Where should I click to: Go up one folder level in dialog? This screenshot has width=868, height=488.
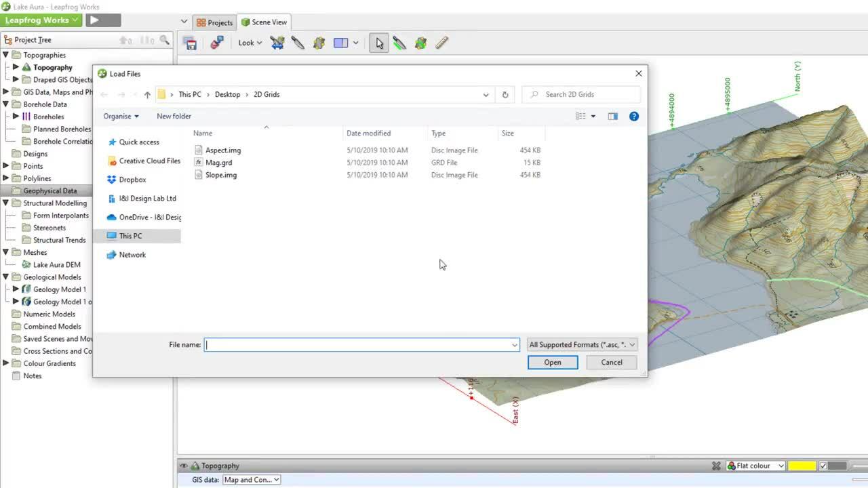pos(147,95)
